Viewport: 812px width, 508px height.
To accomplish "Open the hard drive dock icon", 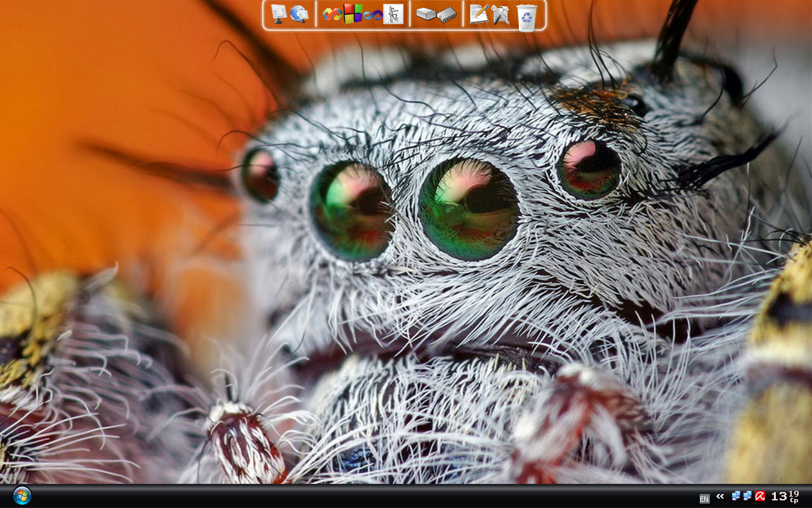I will click(426, 14).
